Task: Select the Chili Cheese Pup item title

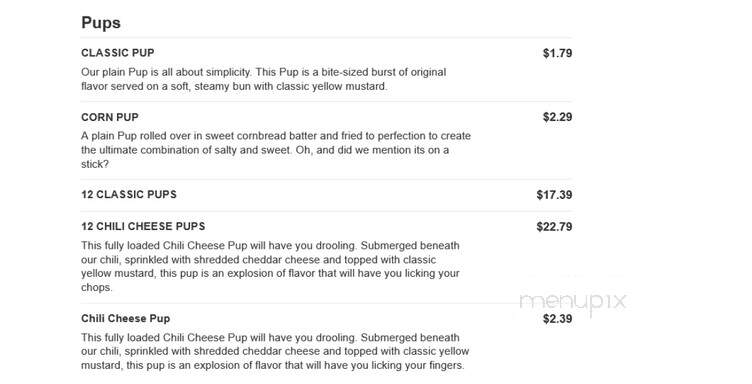Action: 126,318
